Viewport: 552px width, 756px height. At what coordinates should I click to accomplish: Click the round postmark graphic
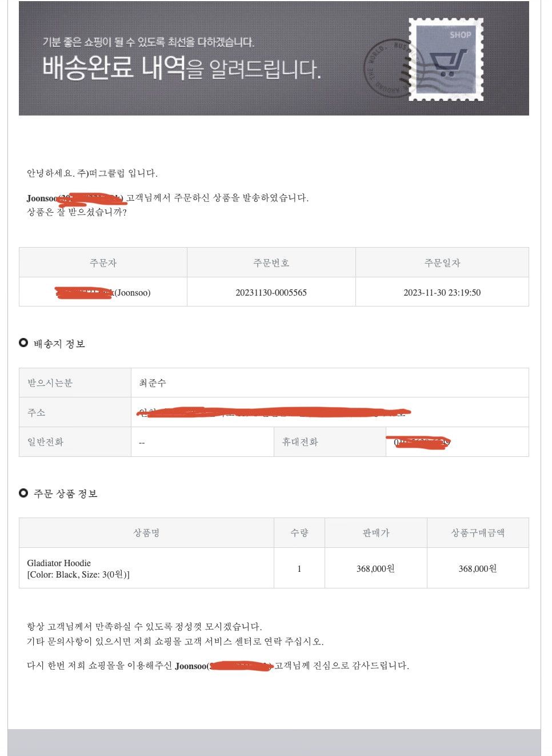(390, 69)
